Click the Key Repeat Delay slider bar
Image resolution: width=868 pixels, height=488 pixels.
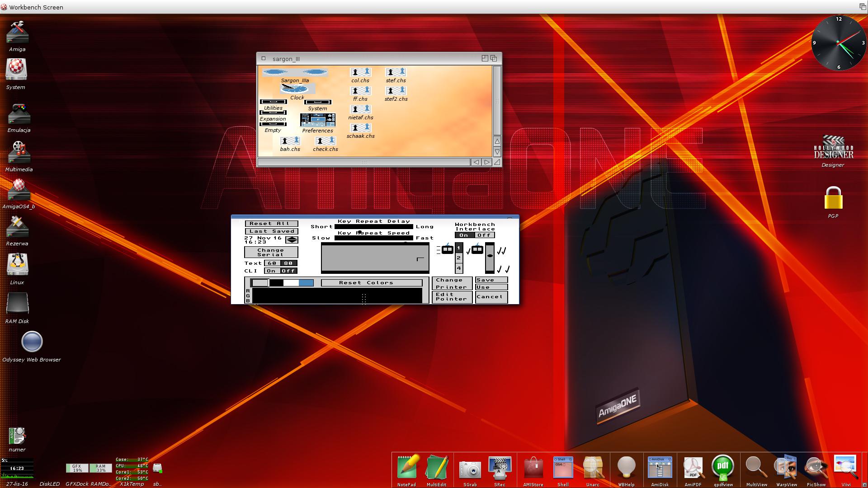pyautogui.click(x=374, y=227)
